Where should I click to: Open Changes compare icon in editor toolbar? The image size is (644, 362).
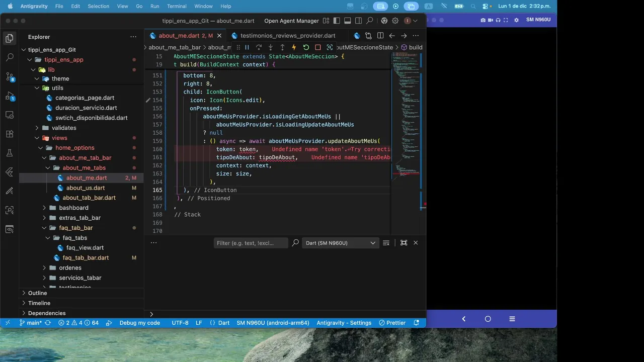tap(368, 36)
